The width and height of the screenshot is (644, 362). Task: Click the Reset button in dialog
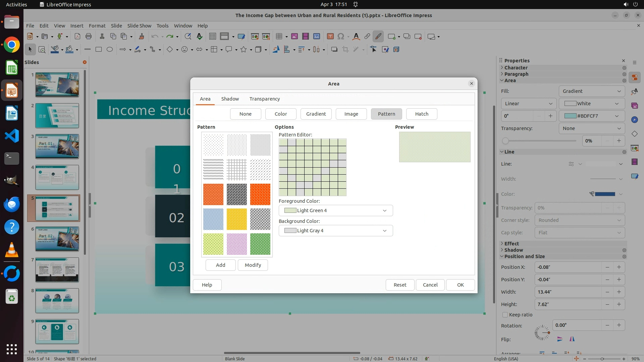coord(400,285)
